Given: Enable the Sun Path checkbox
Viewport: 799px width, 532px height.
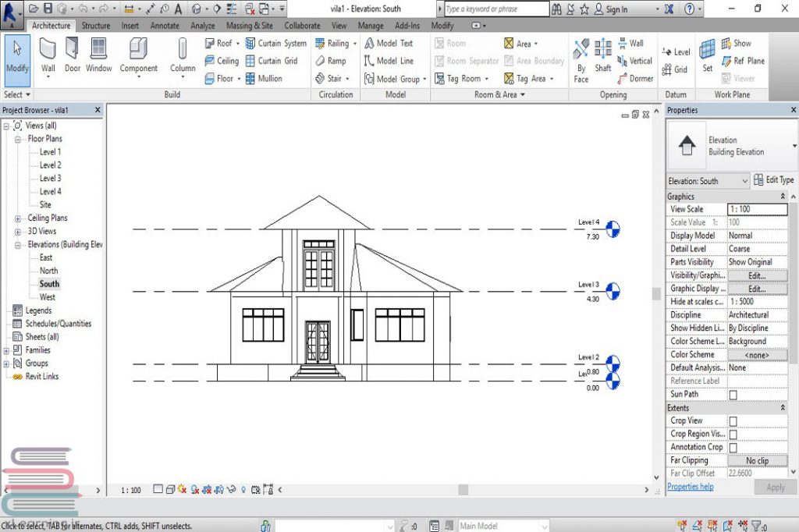Looking at the screenshot, I should point(733,395).
